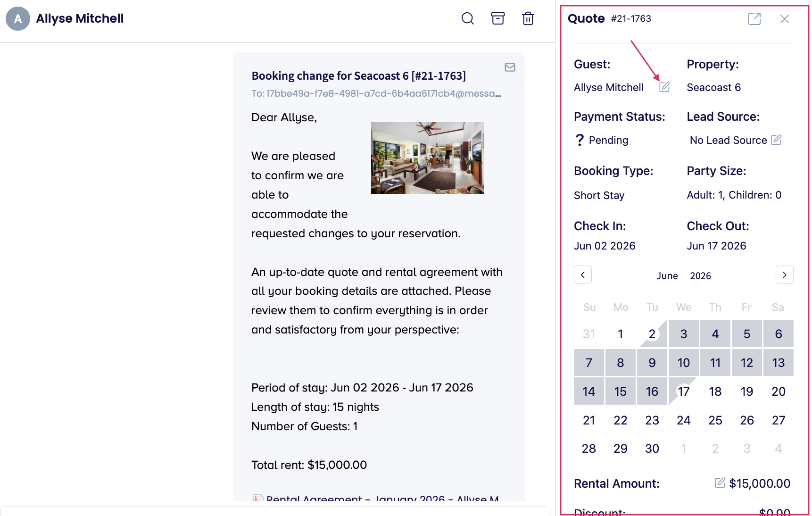Click the email envelope icon on message
Viewport: 812px width, 516px height.
pos(510,67)
